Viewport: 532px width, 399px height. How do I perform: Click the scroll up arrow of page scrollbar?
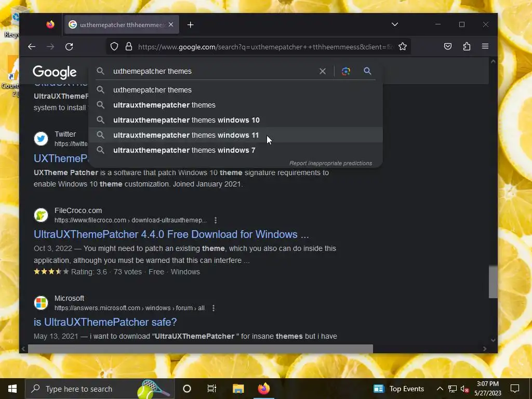tap(493, 61)
